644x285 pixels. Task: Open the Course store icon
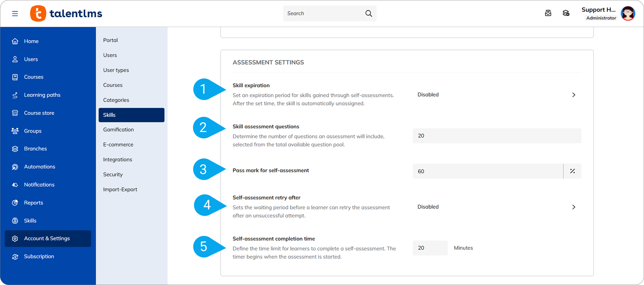(15, 113)
